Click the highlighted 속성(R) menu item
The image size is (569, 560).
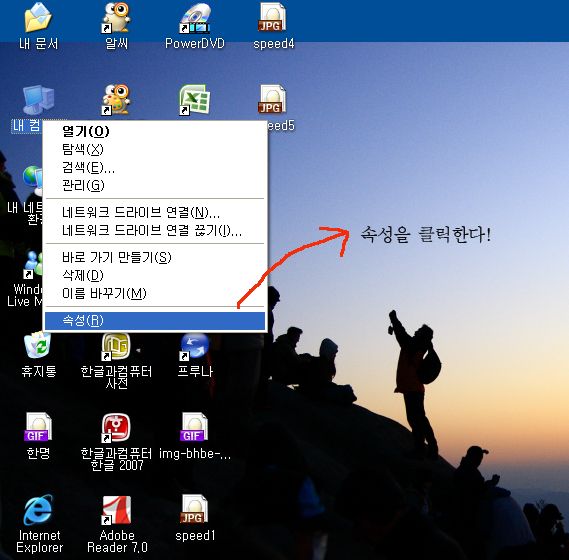click(155, 320)
